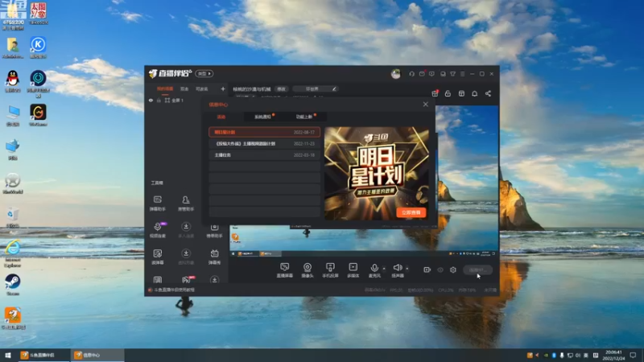644x362 pixels.
Task: Click the start streaming button
Action: (x=478, y=270)
